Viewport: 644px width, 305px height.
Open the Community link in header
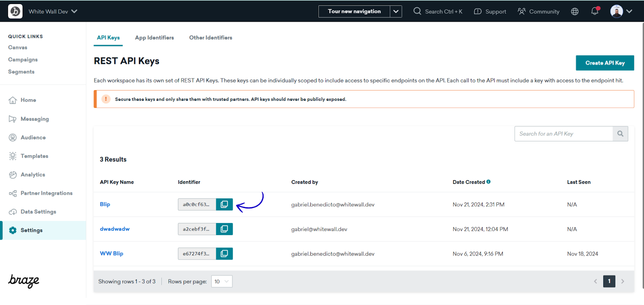(539, 11)
